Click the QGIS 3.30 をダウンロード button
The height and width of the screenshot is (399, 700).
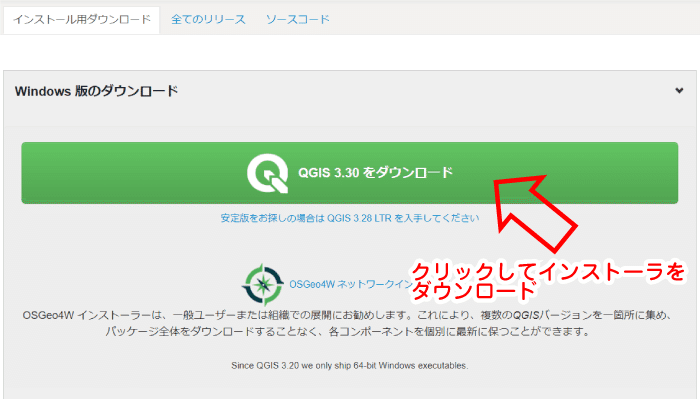pos(350,173)
